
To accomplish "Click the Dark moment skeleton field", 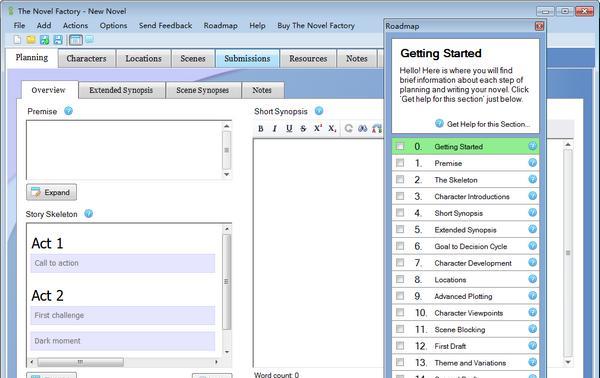I will (x=123, y=341).
